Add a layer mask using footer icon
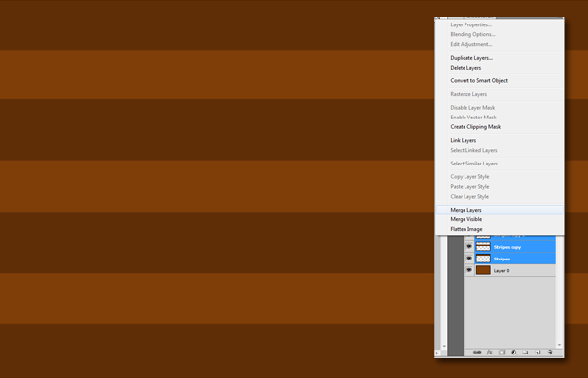Viewport: 588px width, 378px height. pos(502,353)
